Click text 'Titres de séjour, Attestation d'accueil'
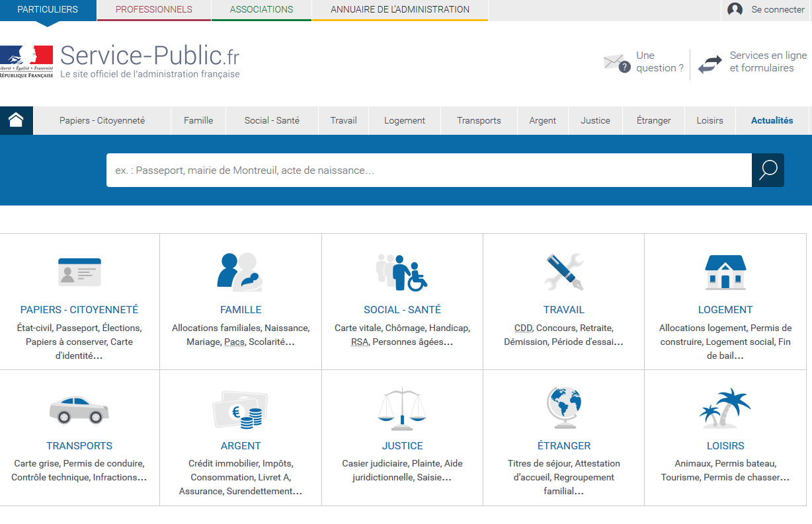The height and width of the screenshot is (524, 812). pyautogui.click(x=564, y=477)
